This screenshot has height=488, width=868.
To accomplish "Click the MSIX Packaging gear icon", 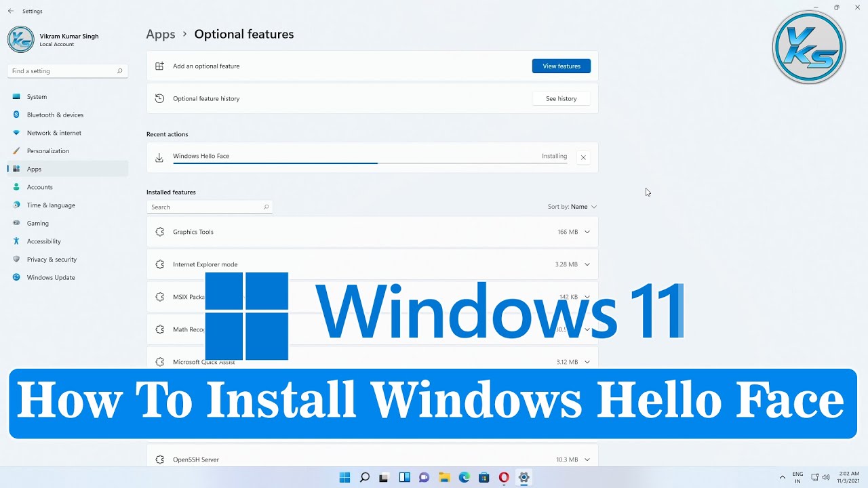I will pos(159,297).
